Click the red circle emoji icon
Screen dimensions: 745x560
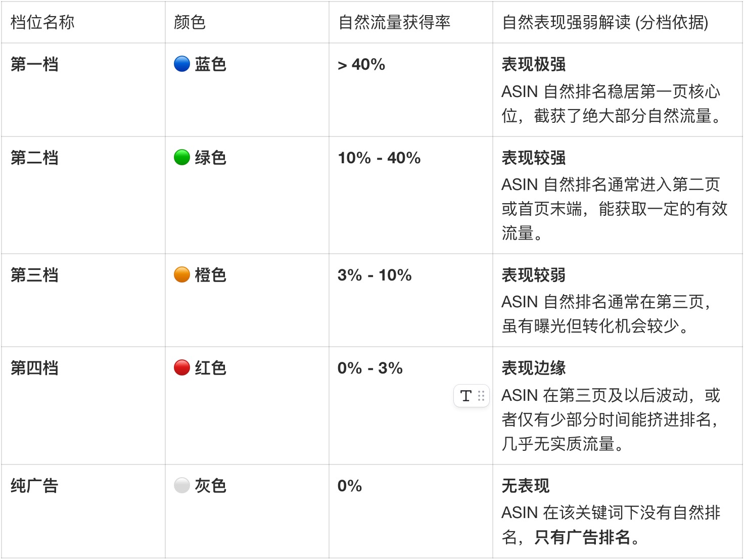(x=182, y=368)
